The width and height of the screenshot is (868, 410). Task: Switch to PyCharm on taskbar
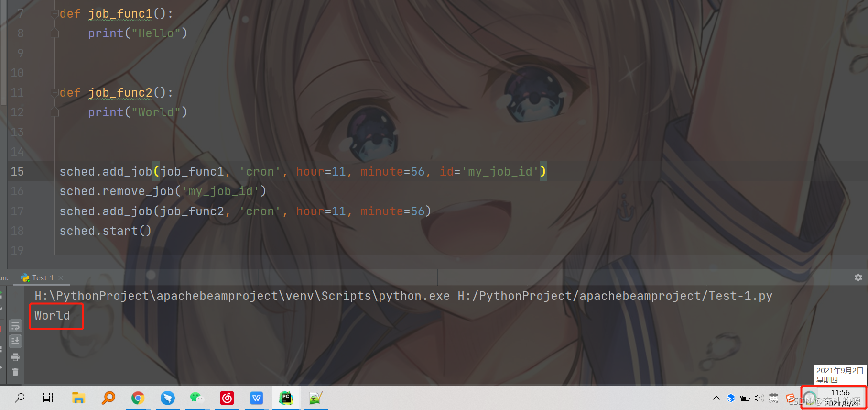coord(286,398)
